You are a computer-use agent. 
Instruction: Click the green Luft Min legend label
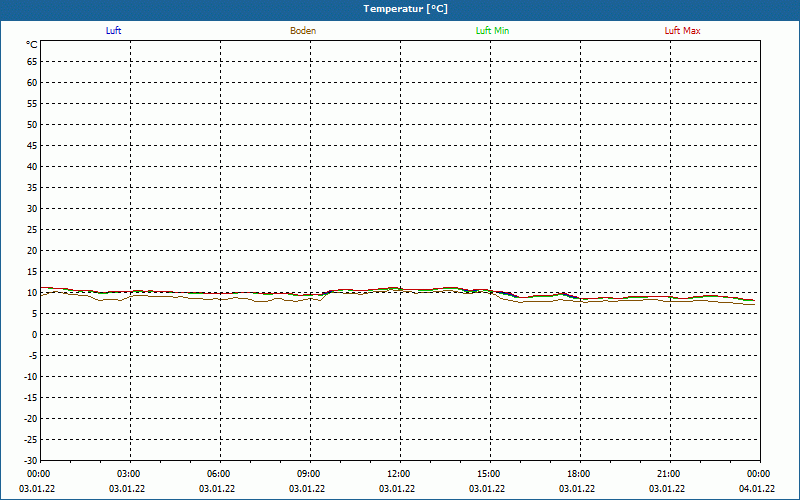(x=492, y=31)
